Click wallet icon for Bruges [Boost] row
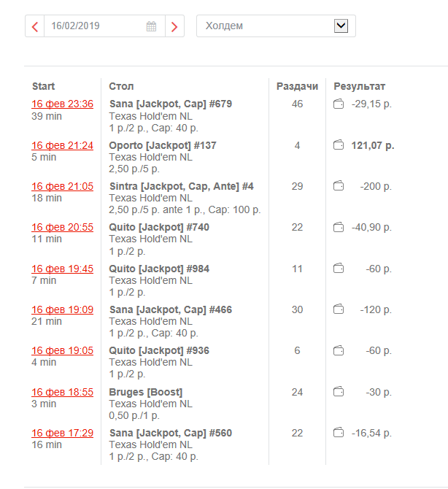This screenshot has width=448, height=489. pos(338,392)
